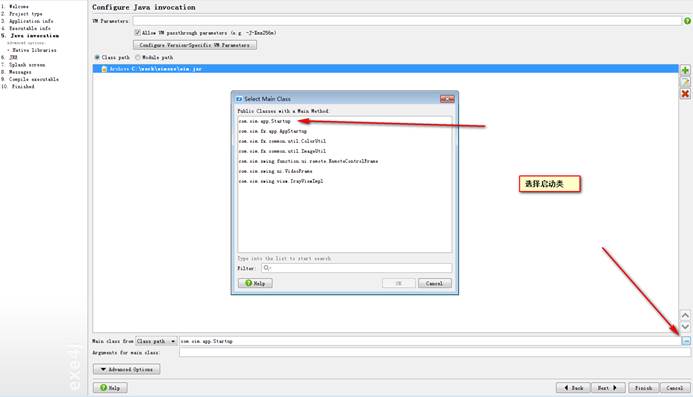Select the Class path radio button
Image resolution: width=693 pixels, height=397 pixels.
click(97, 57)
